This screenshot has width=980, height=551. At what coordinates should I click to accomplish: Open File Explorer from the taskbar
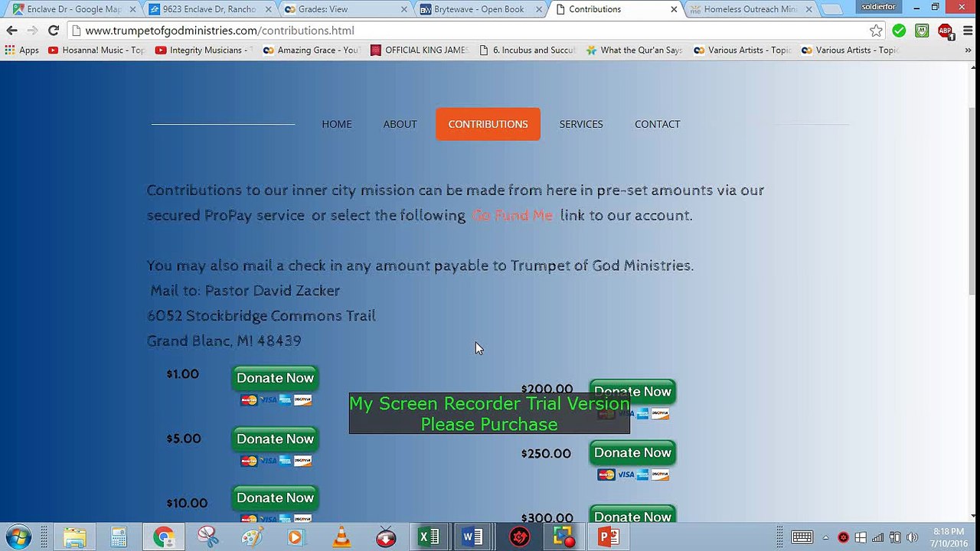coord(74,537)
